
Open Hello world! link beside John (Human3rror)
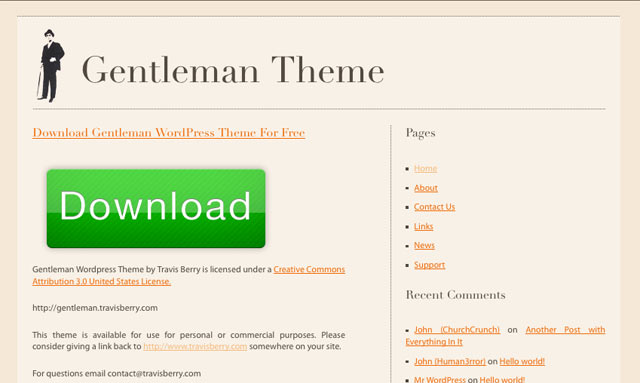522,361
